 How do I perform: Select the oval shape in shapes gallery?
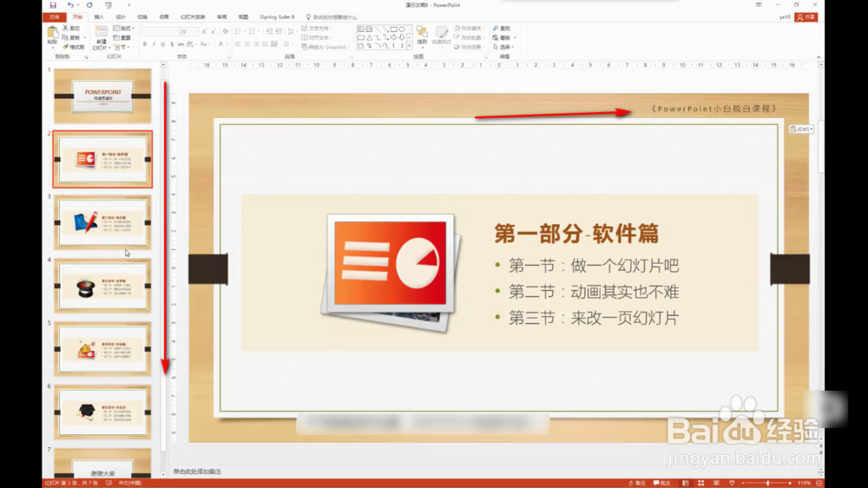(402, 30)
